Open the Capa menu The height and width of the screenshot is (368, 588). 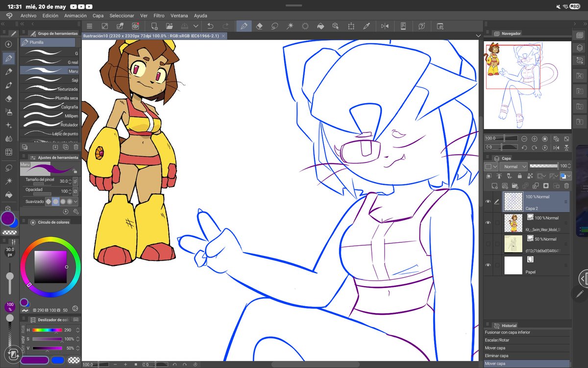click(x=98, y=16)
